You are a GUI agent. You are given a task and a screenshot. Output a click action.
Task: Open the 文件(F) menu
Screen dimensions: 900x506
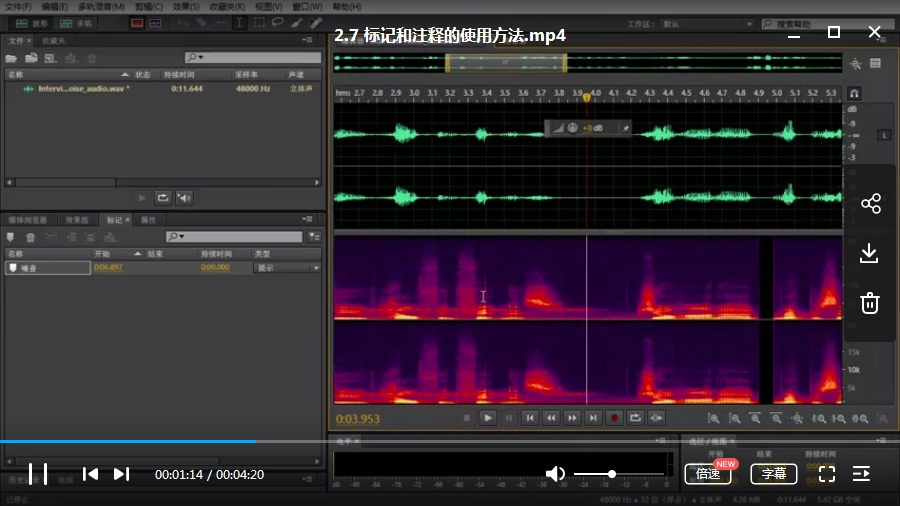[18, 7]
